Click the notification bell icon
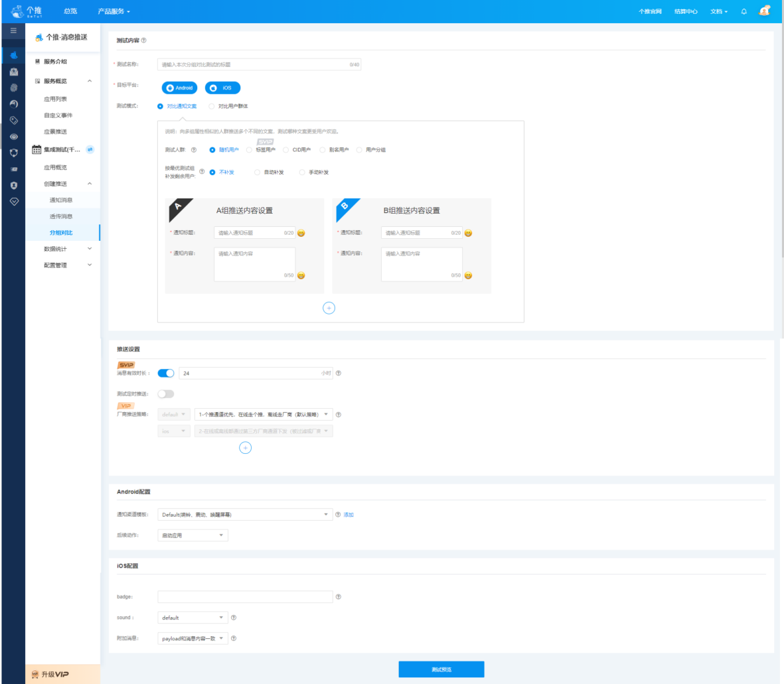This screenshot has width=784, height=684. (x=744, y=11)
